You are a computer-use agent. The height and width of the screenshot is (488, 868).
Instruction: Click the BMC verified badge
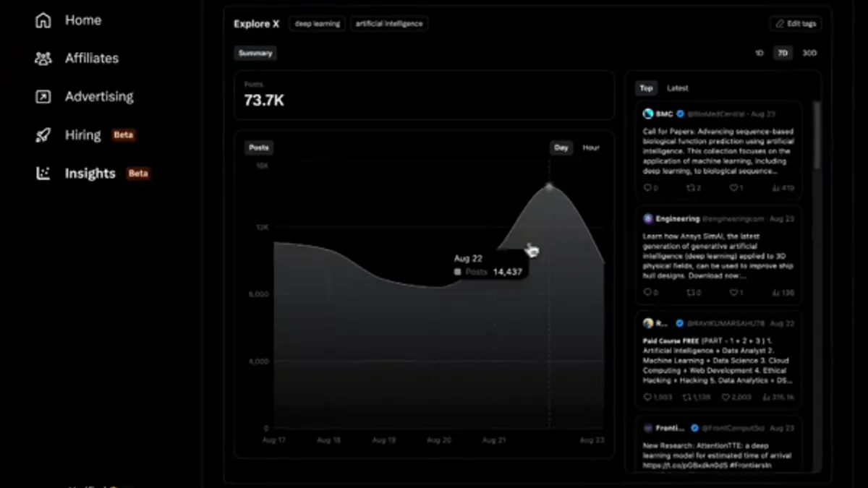pyautogui.click(x=680, y=114)
